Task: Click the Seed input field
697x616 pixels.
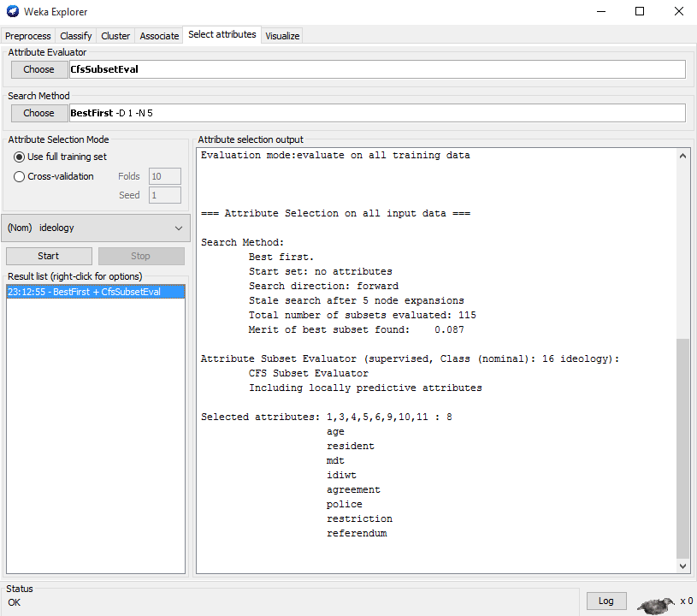Action: click(x=165, y=195)
